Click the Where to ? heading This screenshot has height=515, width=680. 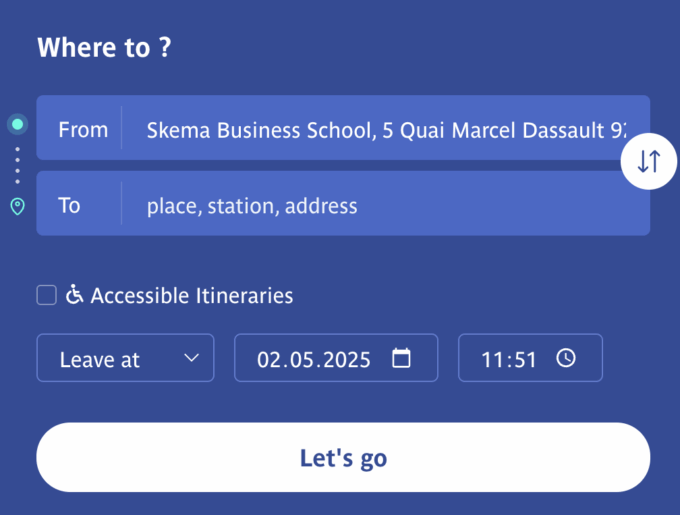point(104,48)
